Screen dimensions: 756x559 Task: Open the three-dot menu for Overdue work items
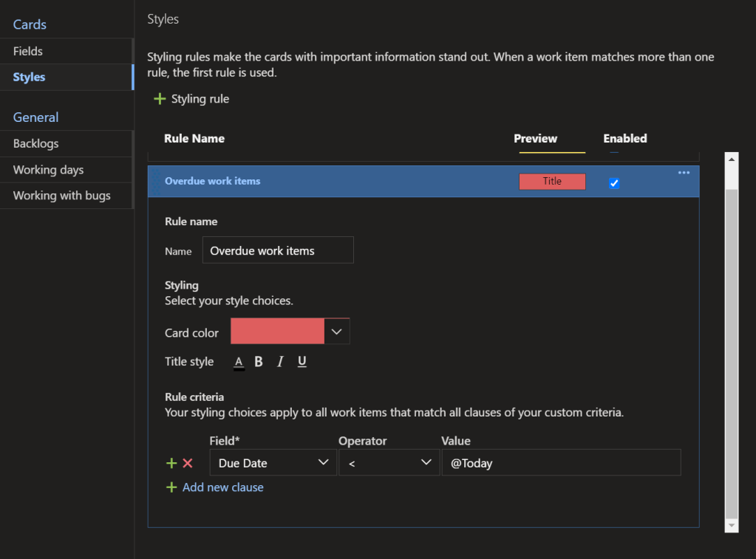[x=684, y=173]
